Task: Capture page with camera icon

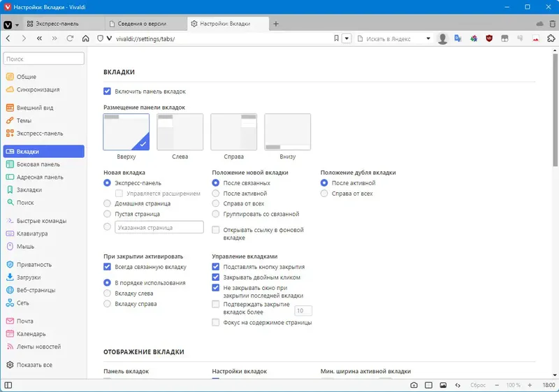Action: coord(414,385)
